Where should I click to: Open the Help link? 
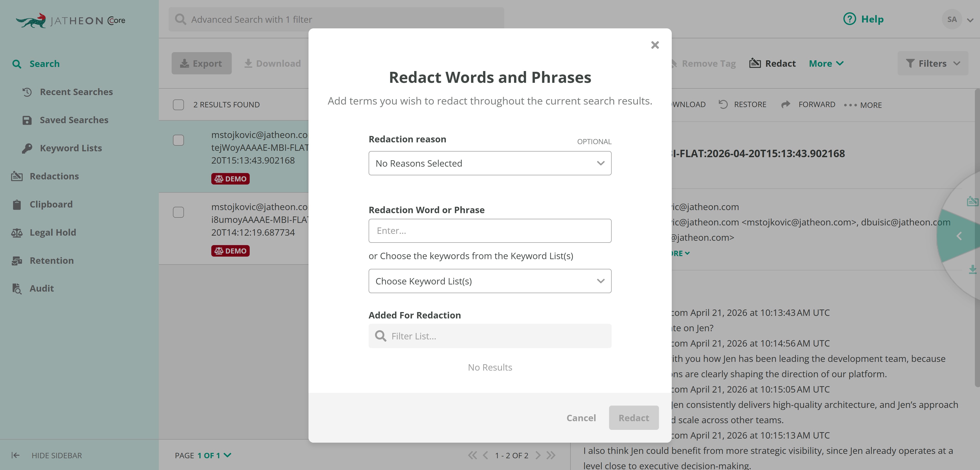point(872,19)
